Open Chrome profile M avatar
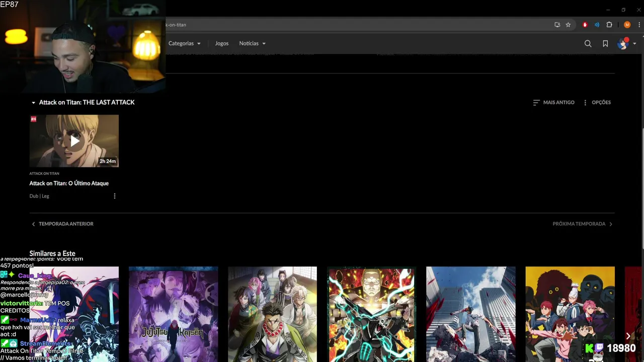 coord(627,25)
